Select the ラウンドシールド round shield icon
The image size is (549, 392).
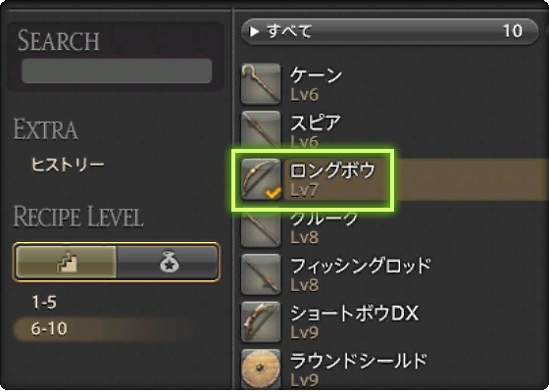261,368
